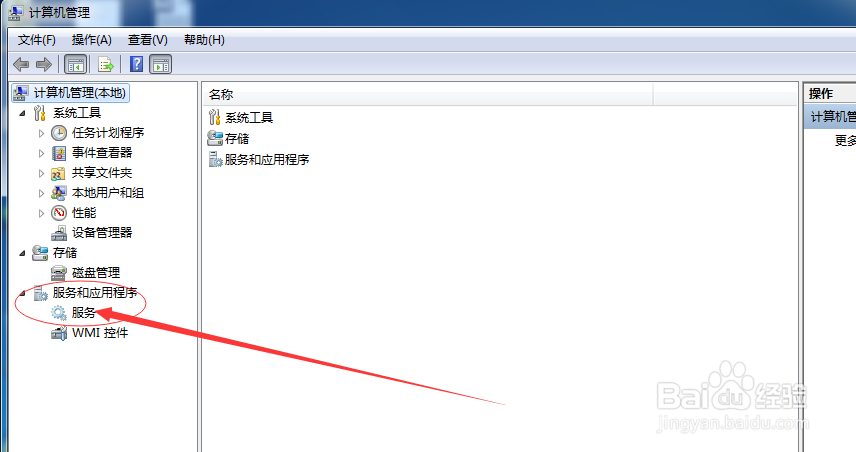Screen dimensions: 856x452
Task: Open Disk Management (磁盘管理) node
Action: (x=96, y=272)
